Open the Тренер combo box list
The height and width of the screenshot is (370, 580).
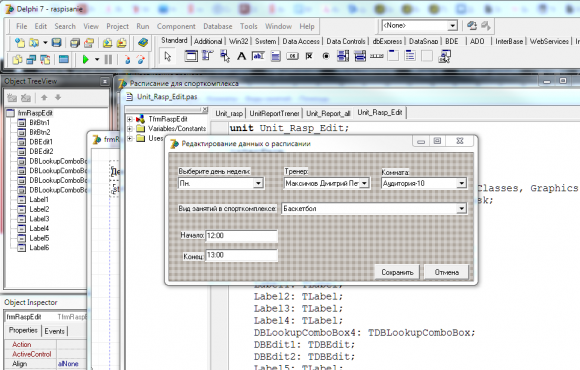(364, 183)
